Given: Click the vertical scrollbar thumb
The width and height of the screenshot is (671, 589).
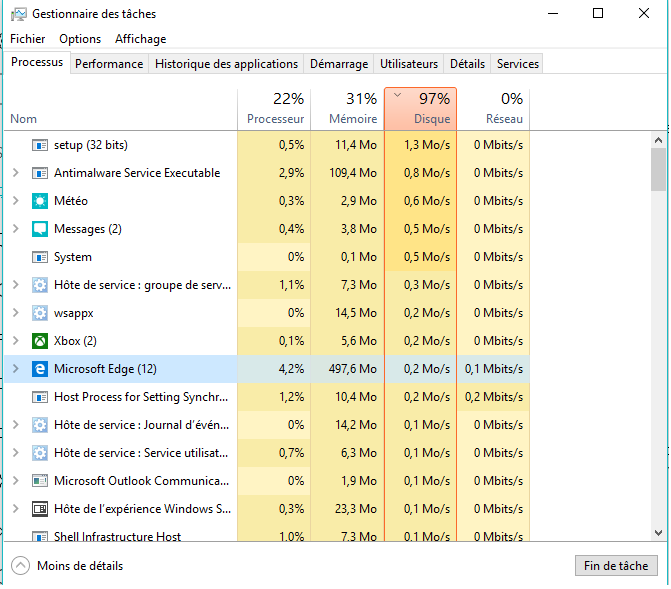Looking at the screenshot, I should tap(658, 170).
